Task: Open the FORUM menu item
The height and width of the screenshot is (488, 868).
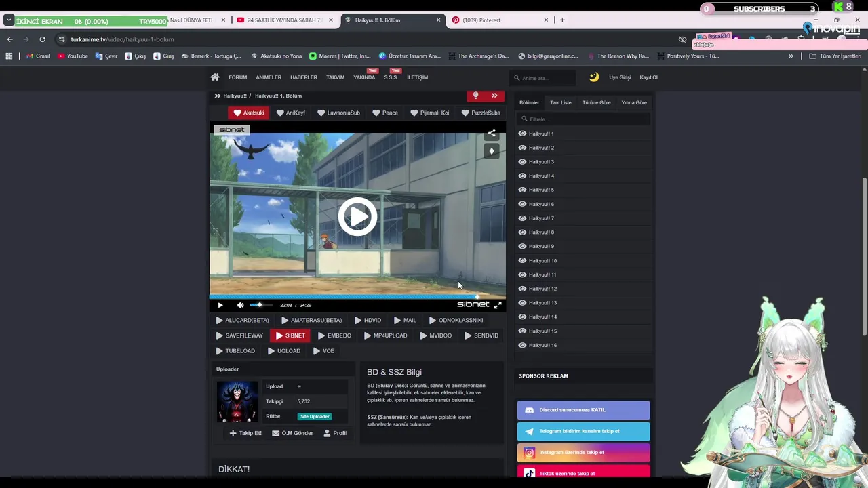Action: (237, 77)
